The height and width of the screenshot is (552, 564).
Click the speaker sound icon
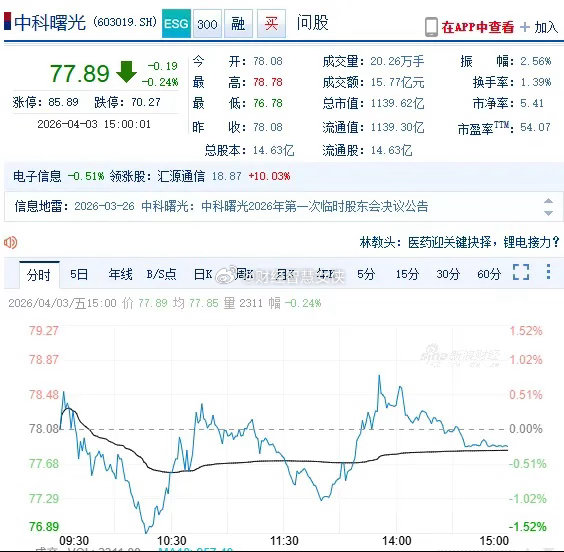tap(10, 243)
